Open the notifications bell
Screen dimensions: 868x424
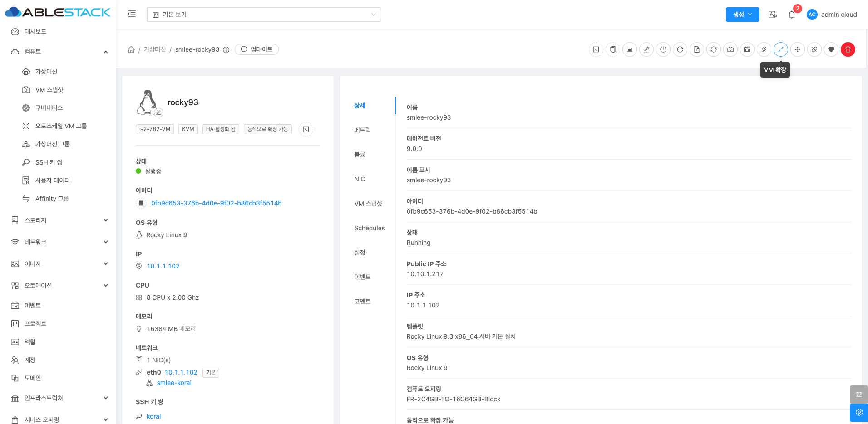coord(791,15)
